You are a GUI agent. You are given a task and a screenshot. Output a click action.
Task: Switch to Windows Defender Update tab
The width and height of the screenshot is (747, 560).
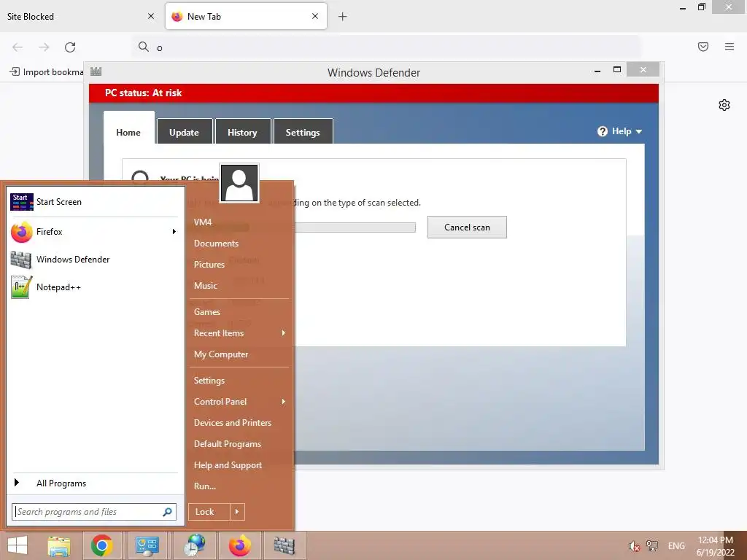pos(185,133)
